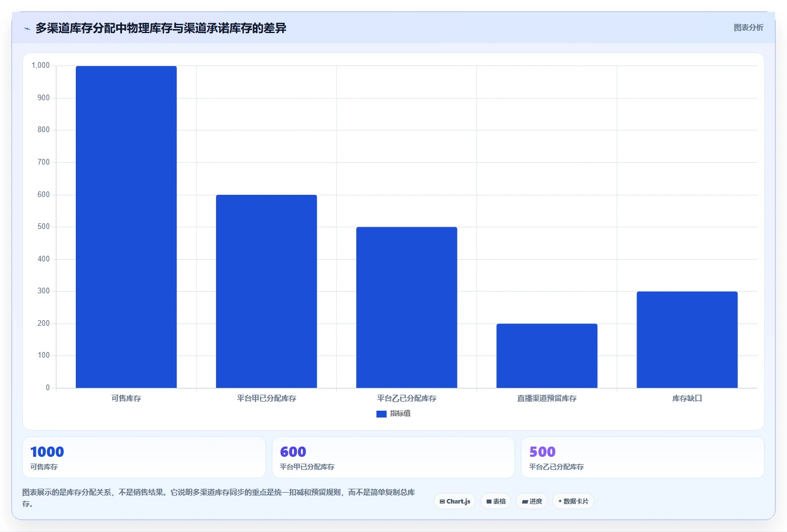Click the 平台甲已分配库存 x-axis label
The height and width of the screenshot is (532, 787).
pyautogui.click(x=266, y=398)
